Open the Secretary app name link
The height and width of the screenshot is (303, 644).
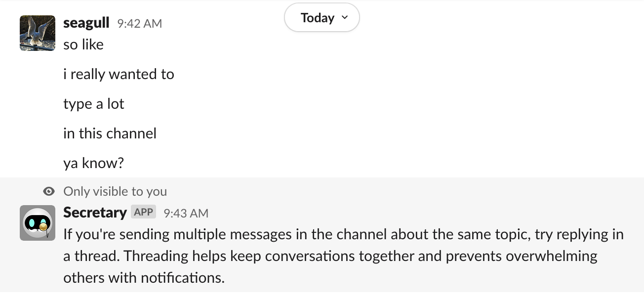(95, 213)
